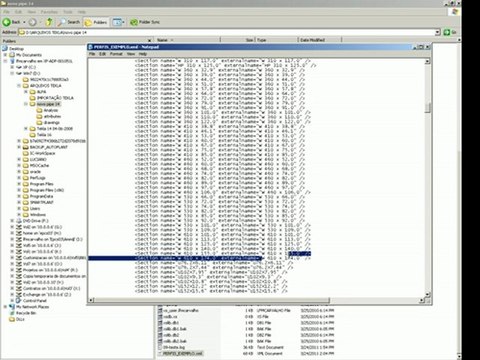Open Notepad View menu

131,54
